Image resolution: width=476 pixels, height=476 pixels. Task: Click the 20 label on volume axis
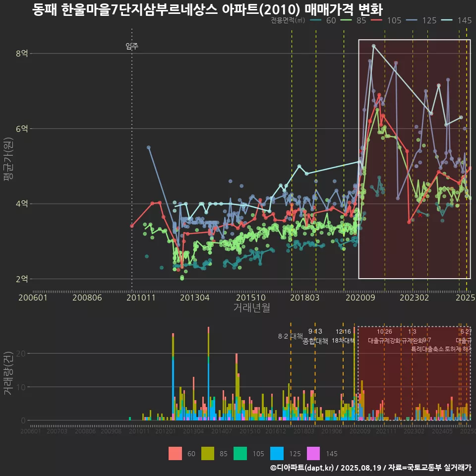point(21,354)
